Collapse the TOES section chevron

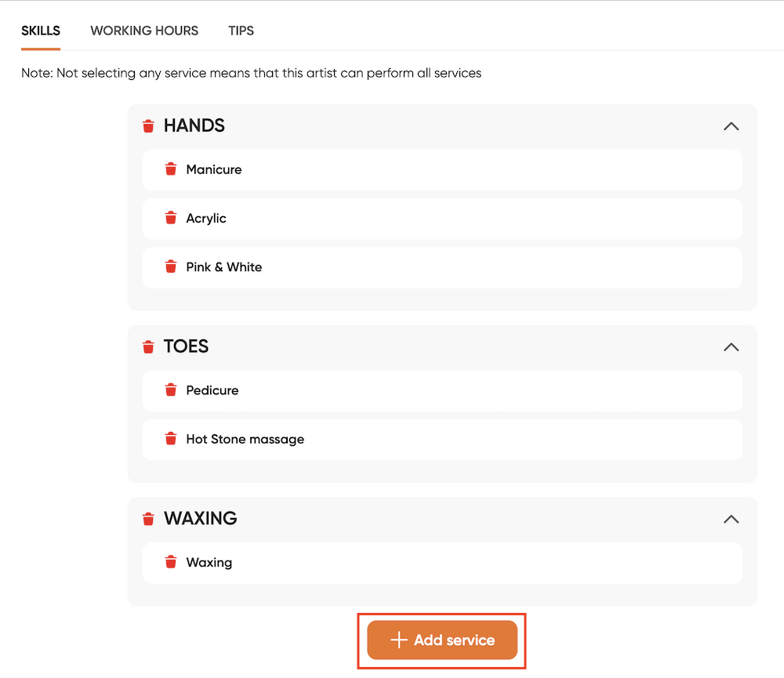point(731,347)
